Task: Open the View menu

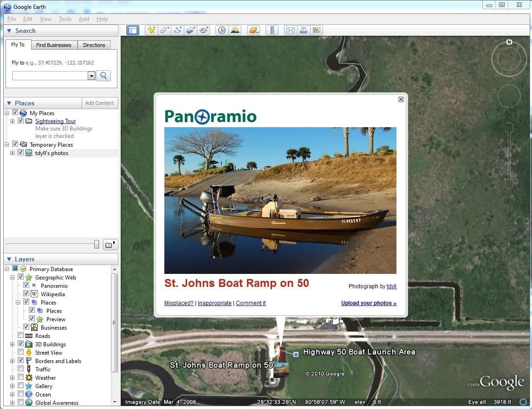Action: (45, 19)
